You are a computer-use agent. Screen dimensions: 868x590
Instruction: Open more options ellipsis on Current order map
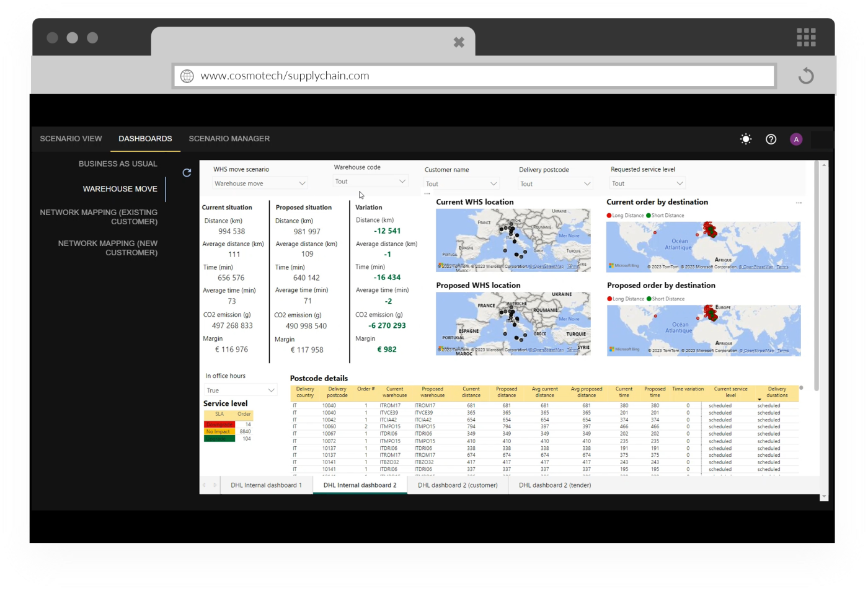(799, 203)
